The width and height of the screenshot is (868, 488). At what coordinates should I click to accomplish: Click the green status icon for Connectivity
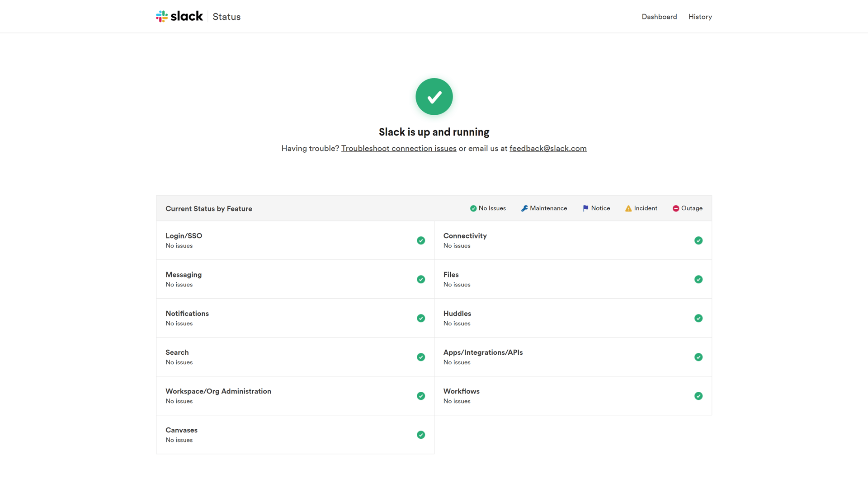698,240
